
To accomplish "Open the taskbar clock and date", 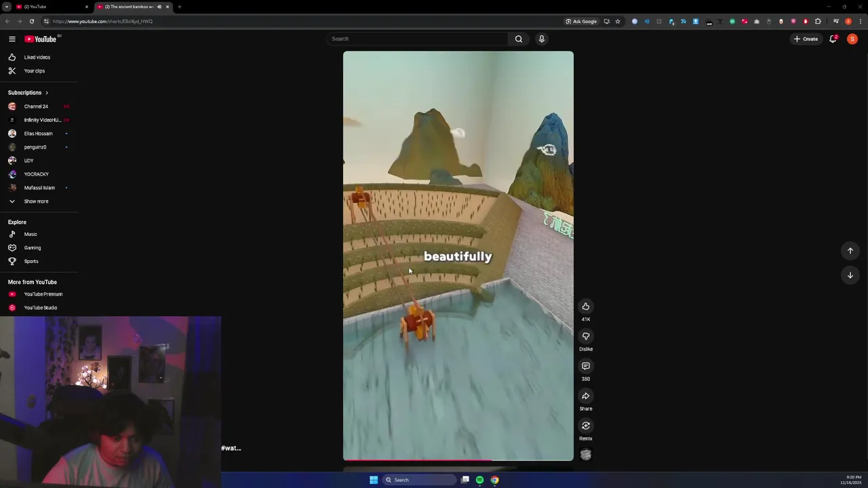I will 850,480.
